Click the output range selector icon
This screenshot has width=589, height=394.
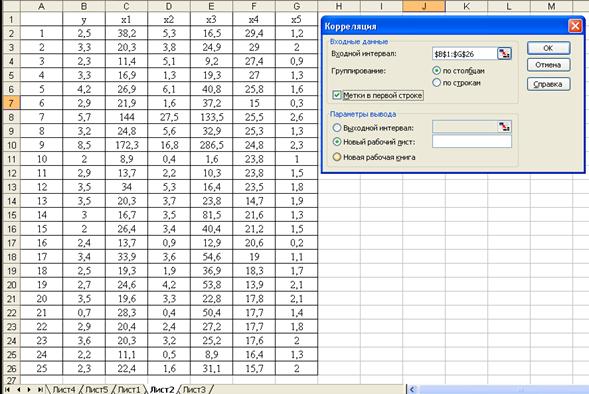(x=504, y=127)
